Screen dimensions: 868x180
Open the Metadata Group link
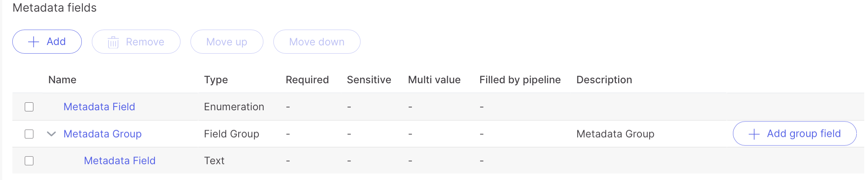click(102, 134)
